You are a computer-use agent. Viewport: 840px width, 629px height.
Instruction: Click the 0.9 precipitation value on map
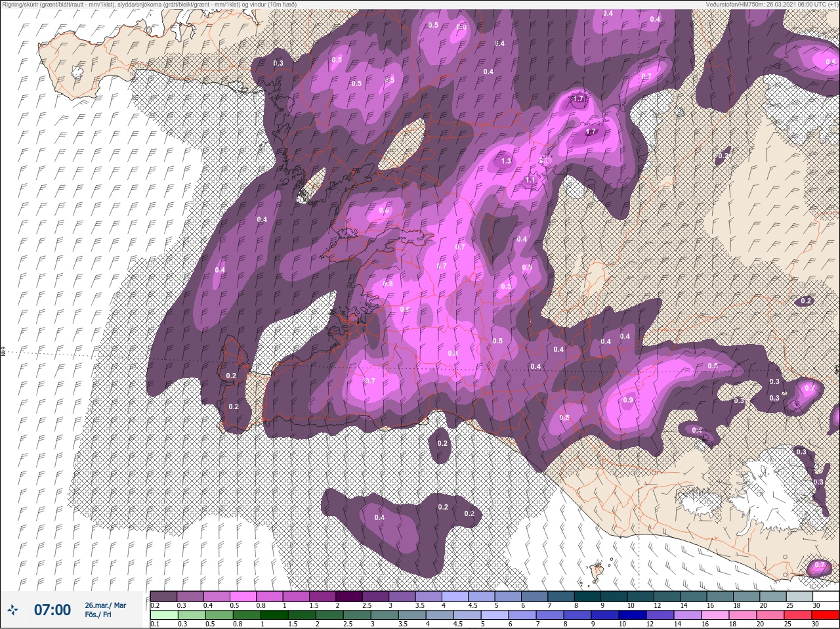pos(628,400)
